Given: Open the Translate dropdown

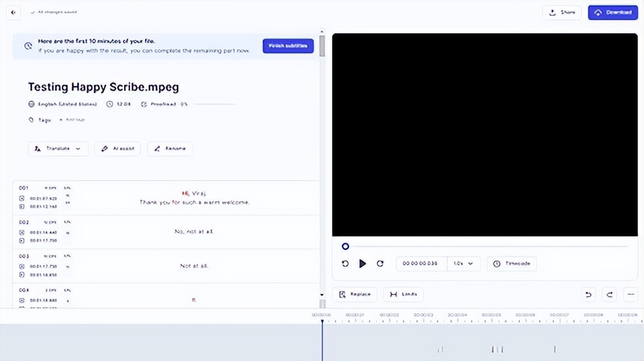Looking at the screenshot, I should 57,148.
